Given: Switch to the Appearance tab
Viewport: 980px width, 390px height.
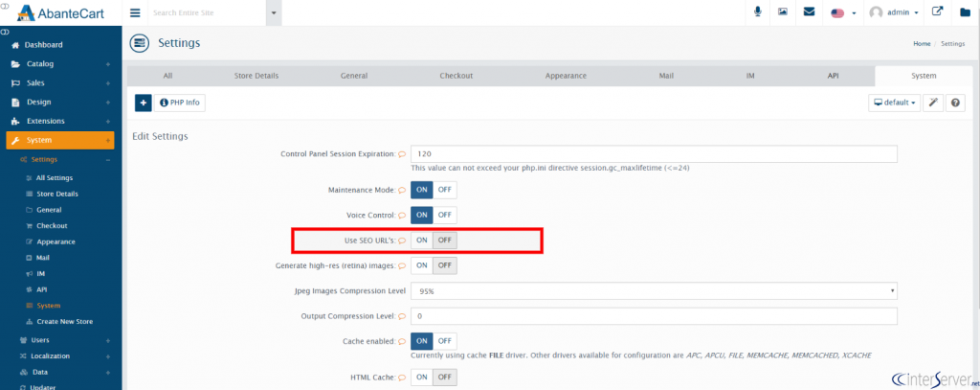Looking at the screenshot, I should [x=566, y=76].
